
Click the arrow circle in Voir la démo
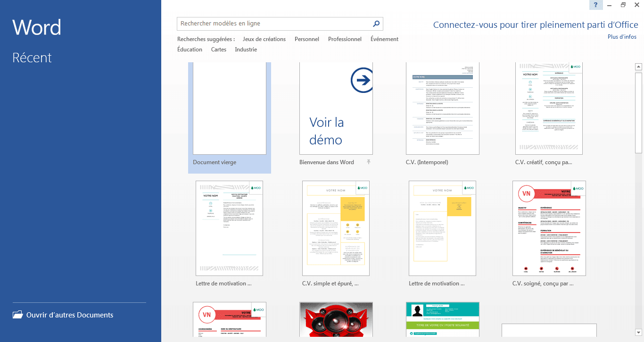362,81
